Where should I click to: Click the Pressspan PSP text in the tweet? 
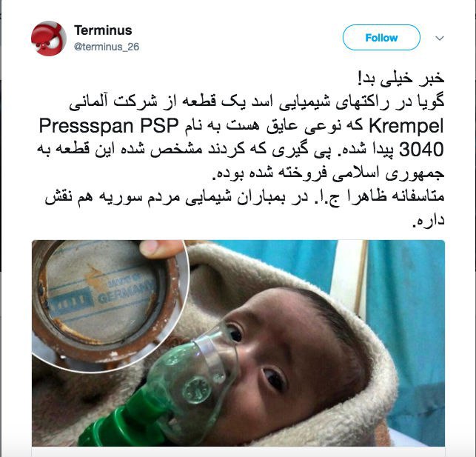pos(108,126)
